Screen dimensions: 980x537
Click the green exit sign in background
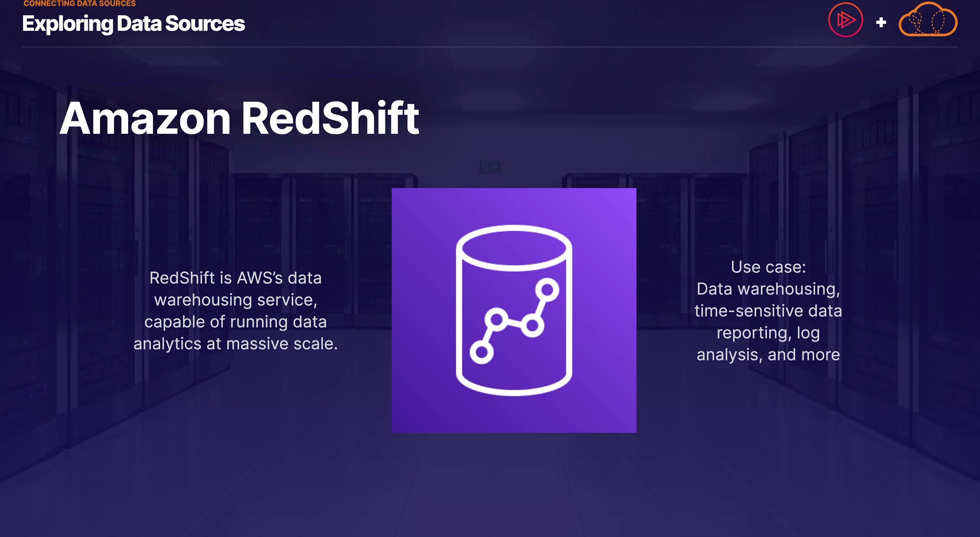point(490,167)
